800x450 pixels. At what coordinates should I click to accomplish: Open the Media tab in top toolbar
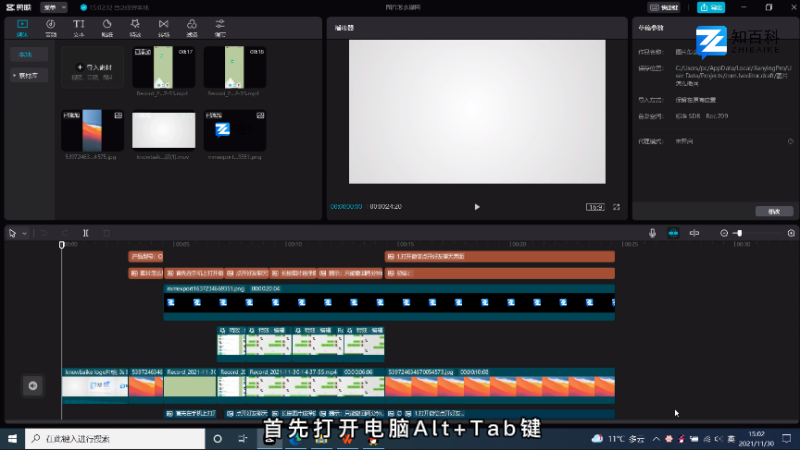(22, 28)
